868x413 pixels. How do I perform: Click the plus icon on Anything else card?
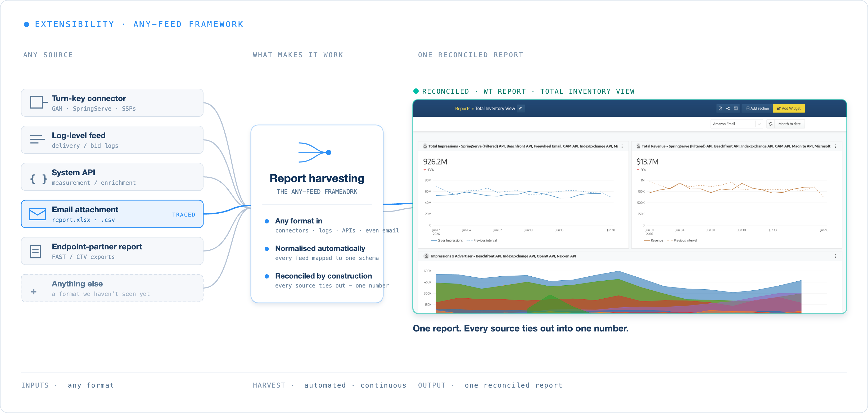[34, 292]
